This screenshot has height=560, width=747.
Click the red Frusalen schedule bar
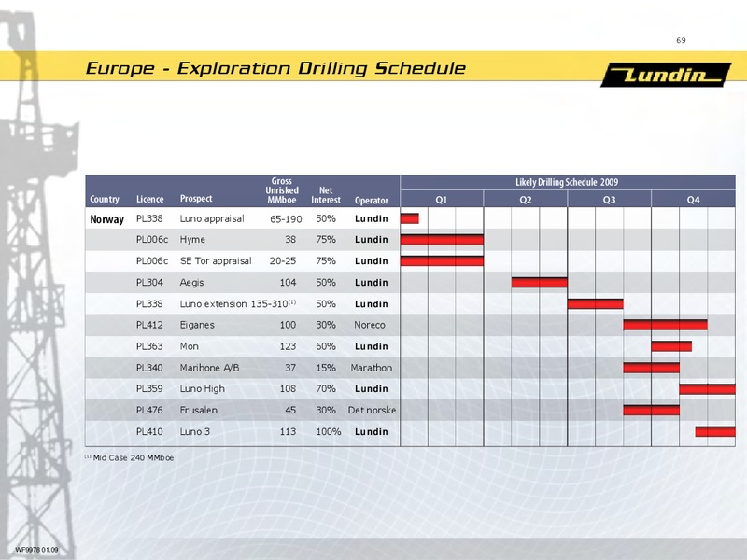pyautogui.click(x=652, y=410)
